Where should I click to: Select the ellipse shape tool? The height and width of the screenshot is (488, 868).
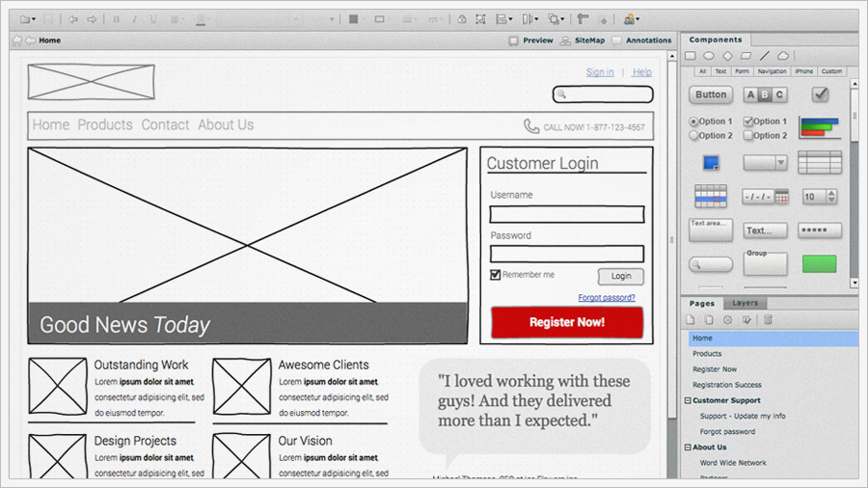pos(709,56)
